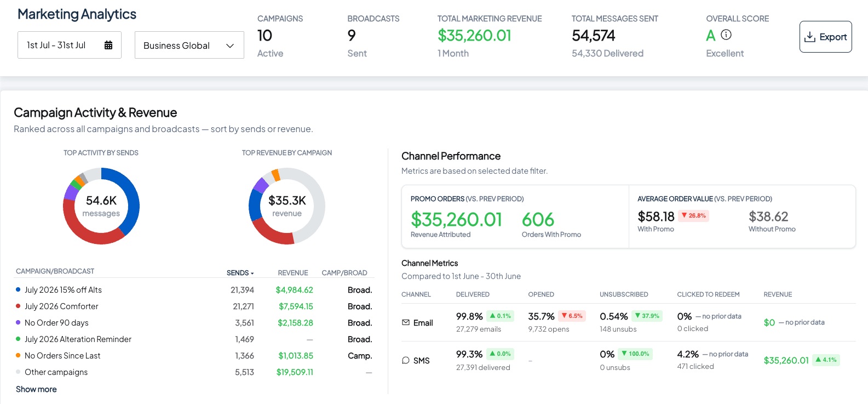Click the Overall Score grade A
This screenshot has height=404, width=868.
click(x=711, y=36)
